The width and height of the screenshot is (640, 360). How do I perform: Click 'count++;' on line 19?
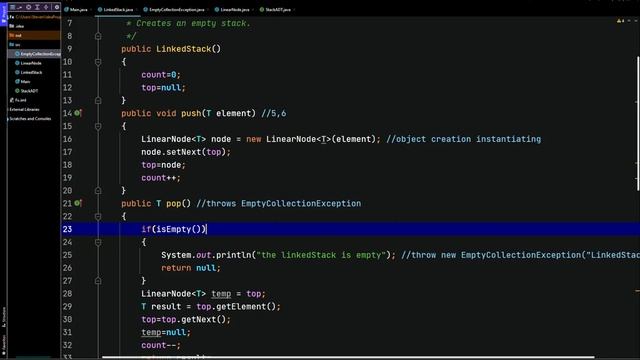pyautogui.click(x=161, y=178)
